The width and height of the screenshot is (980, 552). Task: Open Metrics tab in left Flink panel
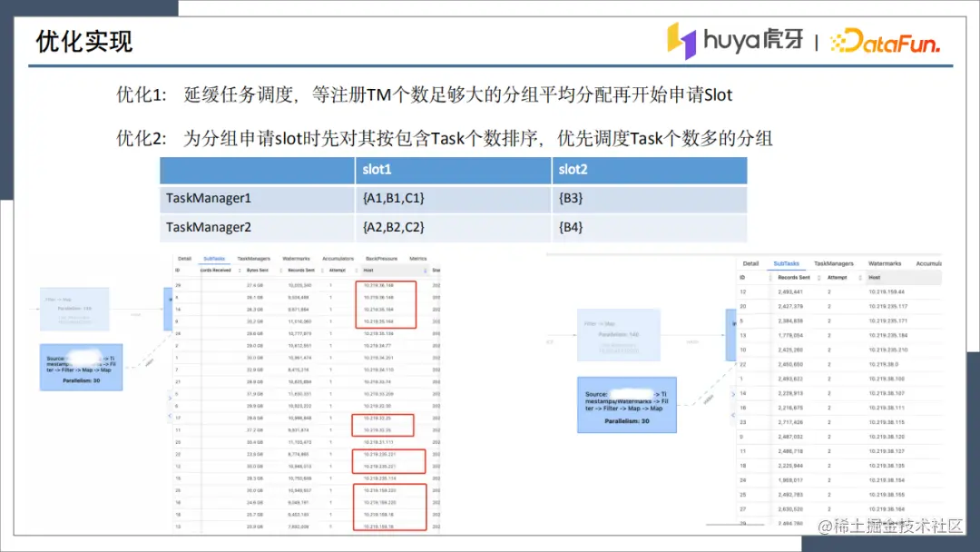(418, 258)
